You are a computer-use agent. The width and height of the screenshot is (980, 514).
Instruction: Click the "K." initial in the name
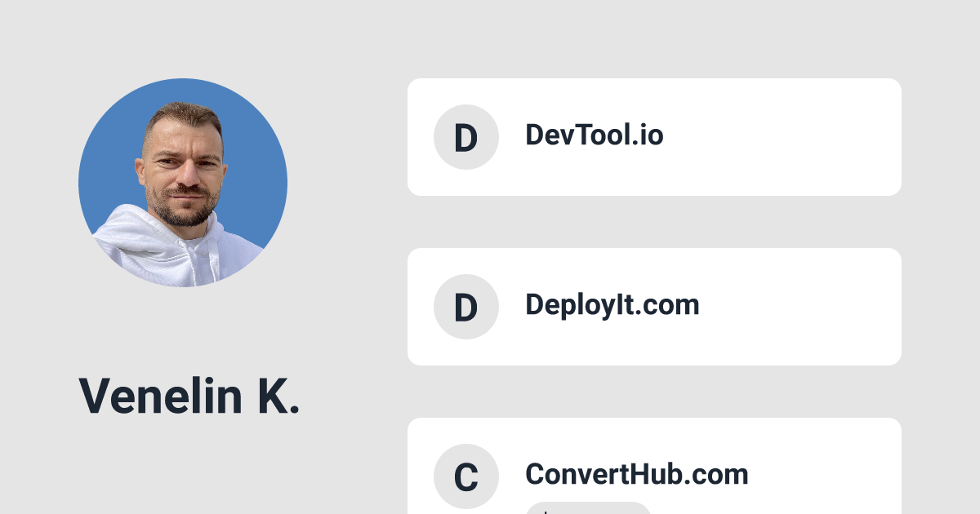[x=278, y=397]
